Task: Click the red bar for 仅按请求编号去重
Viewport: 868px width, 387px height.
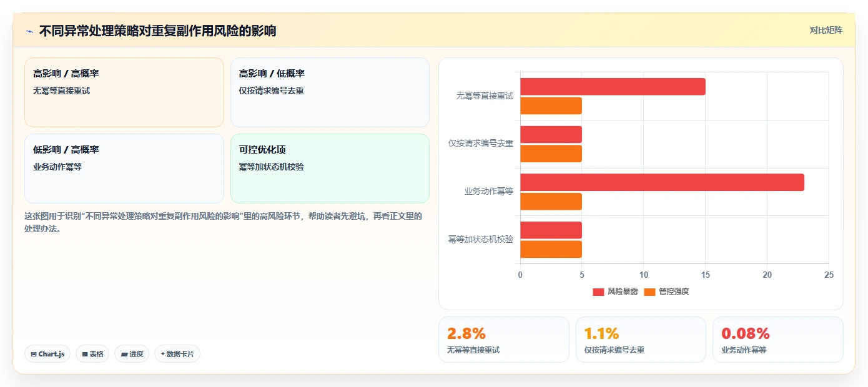Action: (551, 134)
